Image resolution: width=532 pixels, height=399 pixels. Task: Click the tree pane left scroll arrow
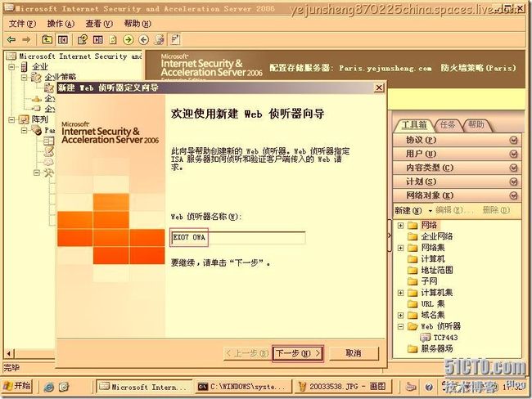click(9, 353)
